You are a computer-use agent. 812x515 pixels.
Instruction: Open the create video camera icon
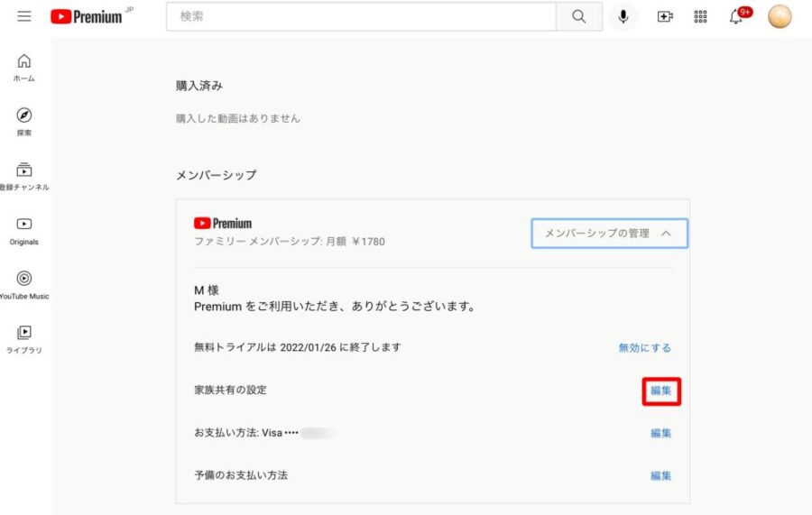click(x=665, y=16)
